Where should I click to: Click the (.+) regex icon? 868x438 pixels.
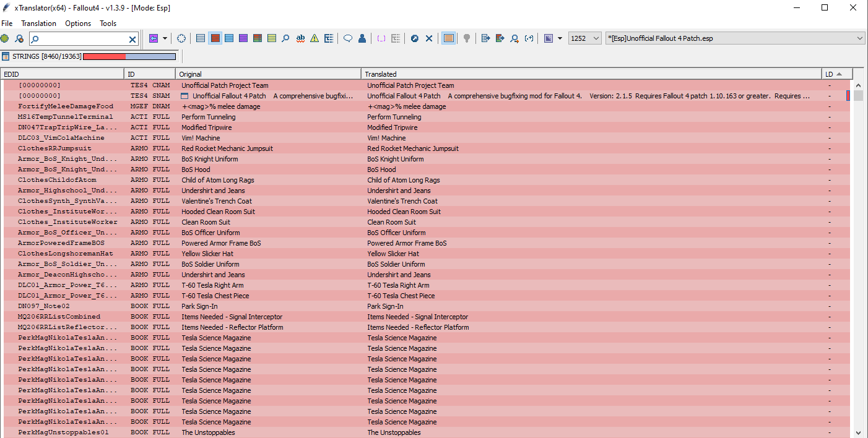(529, 38)
